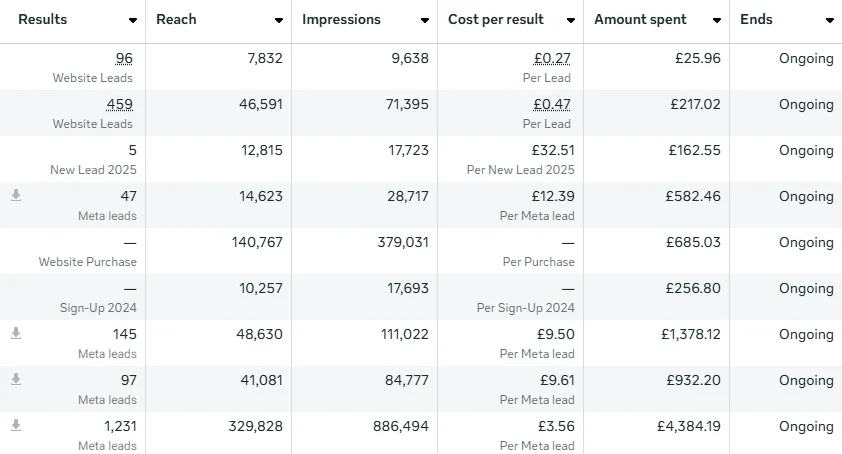Screen dimensions: 842x454
Task: Click the underlined 459 Website Leads result
Action: (119, 105)
